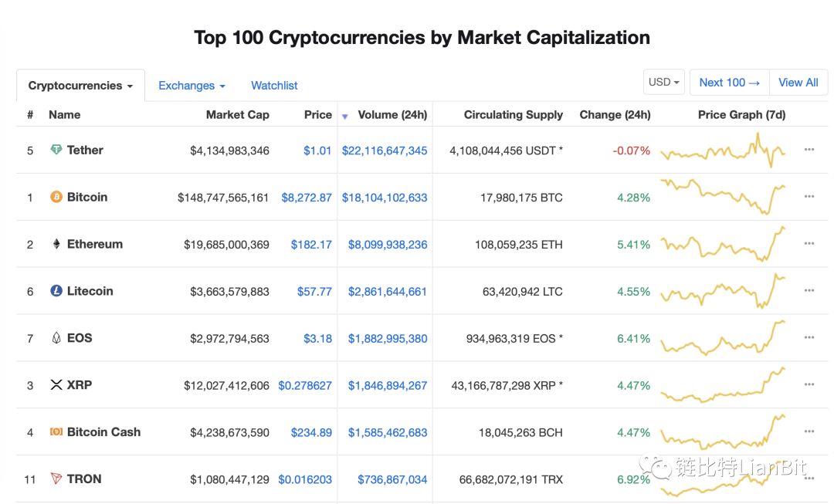Click the Bitcoin Cash logo icon

click(56, 432)
